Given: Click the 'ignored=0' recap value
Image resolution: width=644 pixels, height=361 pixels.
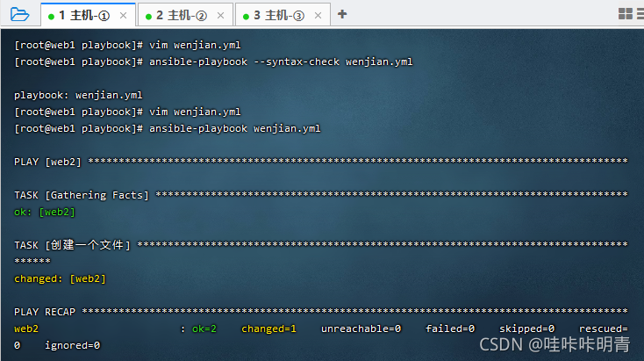Looking at the screenshot, I should coord(72,345).
